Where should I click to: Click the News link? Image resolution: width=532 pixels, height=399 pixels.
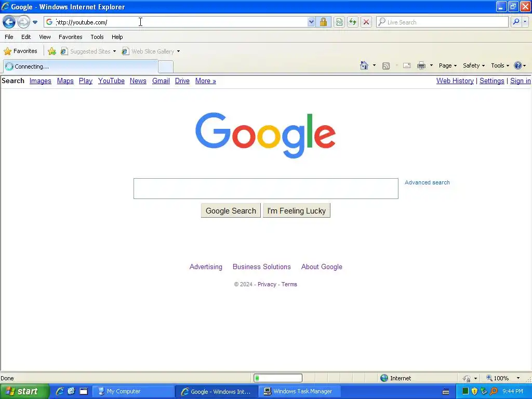pos(138,81)
